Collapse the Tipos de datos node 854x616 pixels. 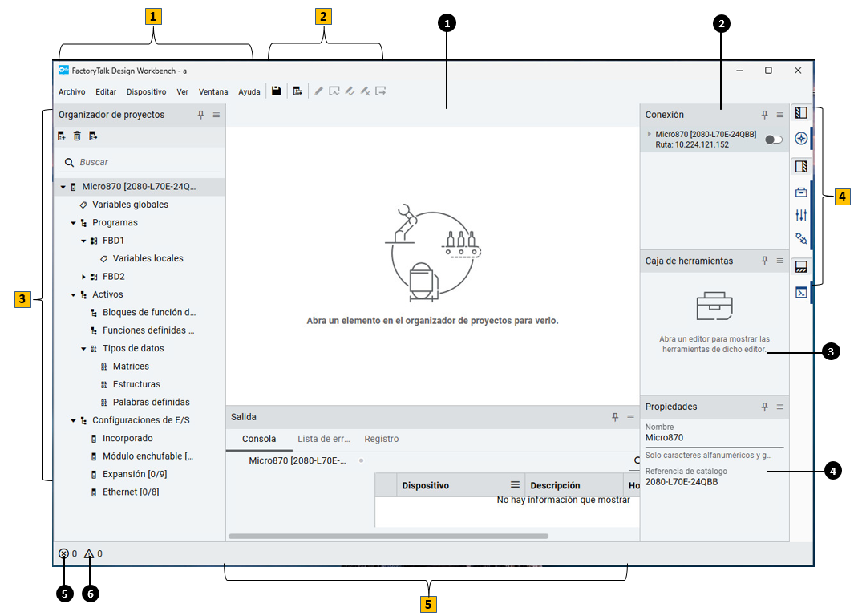[x=83, y=349]
